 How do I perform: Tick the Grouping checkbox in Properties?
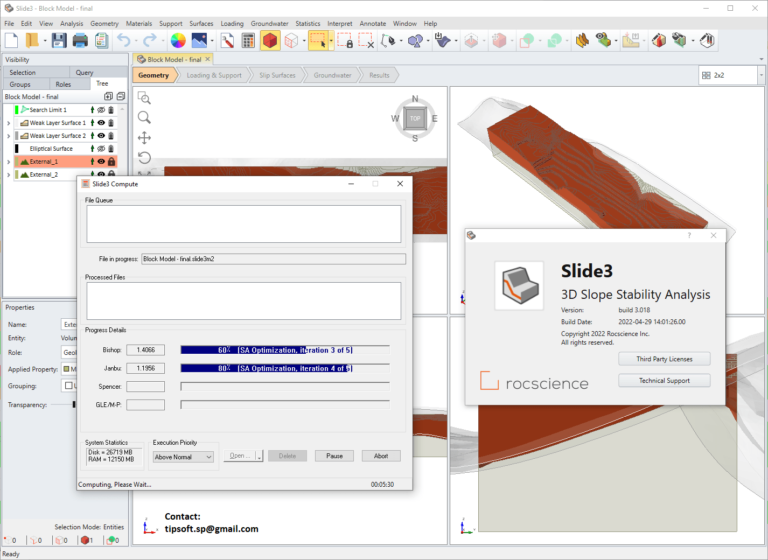69,386
